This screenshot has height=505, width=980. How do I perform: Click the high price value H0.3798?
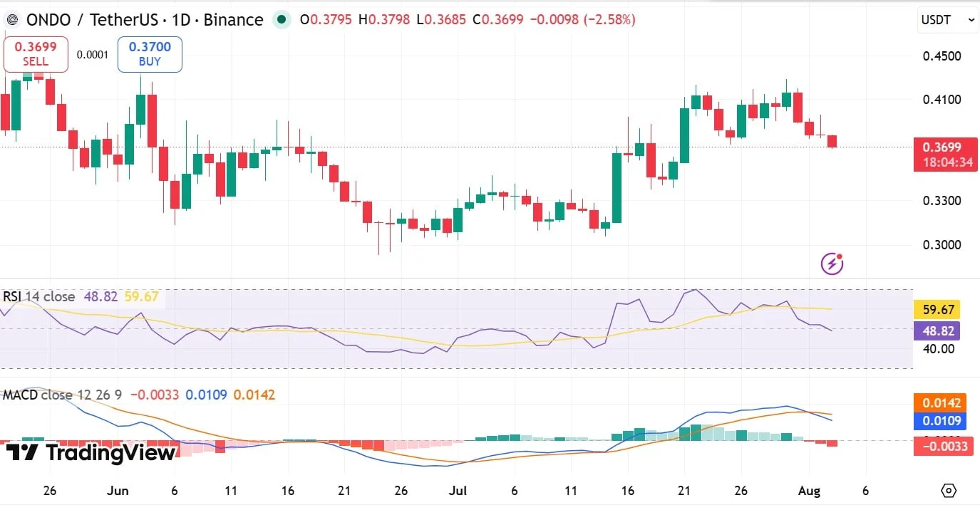coord(384,20)
